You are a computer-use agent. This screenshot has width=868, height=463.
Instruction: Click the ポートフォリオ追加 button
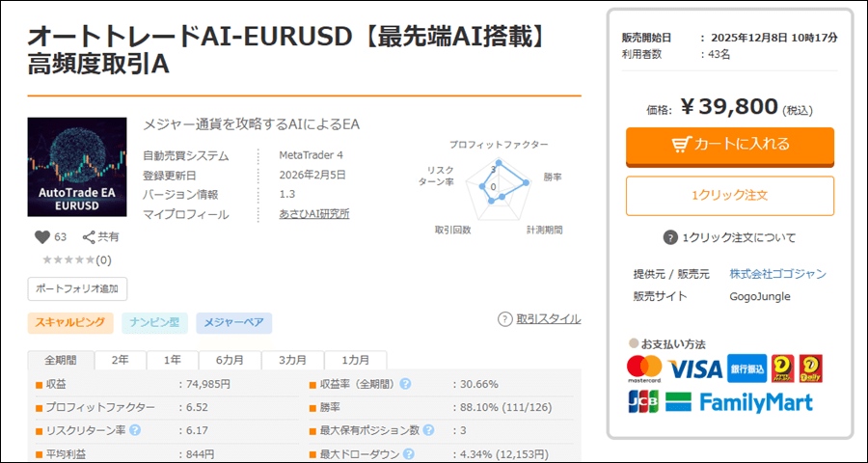tap(77, 288)
